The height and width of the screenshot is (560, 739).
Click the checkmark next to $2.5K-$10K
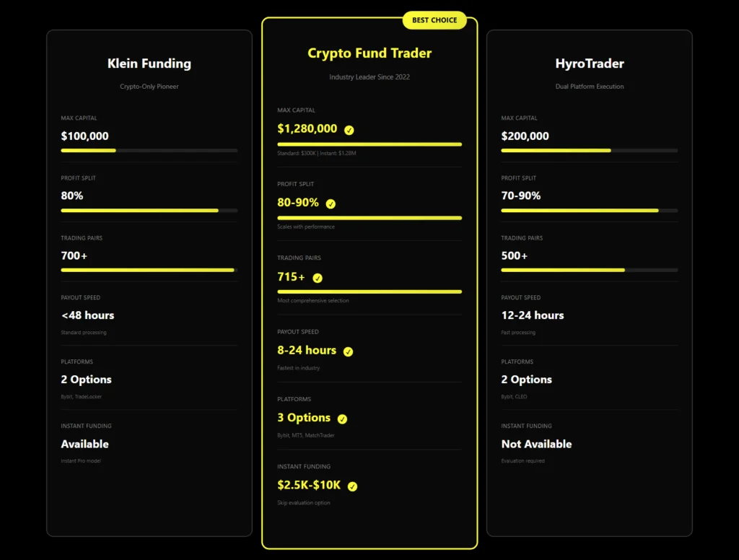[352, 486]
